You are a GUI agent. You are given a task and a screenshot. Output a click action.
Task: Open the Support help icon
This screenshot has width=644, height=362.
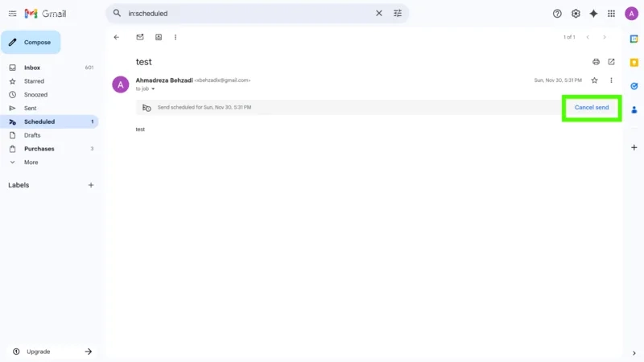(x=557, y=14)
